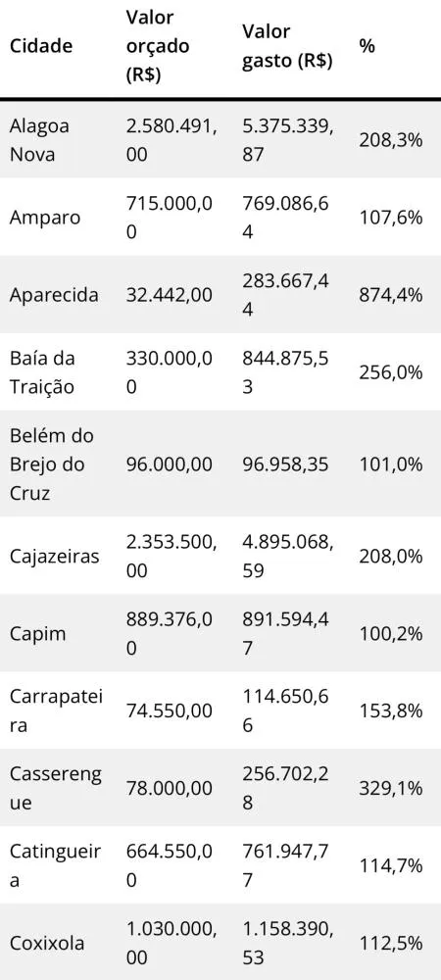Image resolution: width=441 pixels, height=980 pixels.
Task: Click Aparecida's budget value 32.442,00
Action: pos(168,294)
